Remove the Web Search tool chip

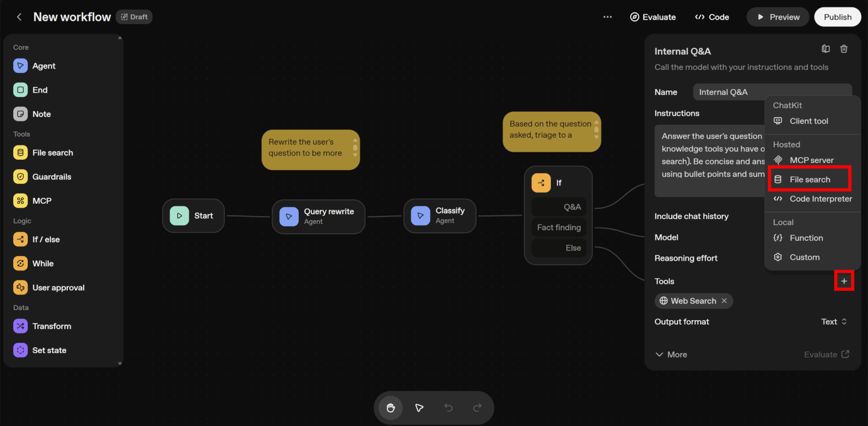point(724,301)
